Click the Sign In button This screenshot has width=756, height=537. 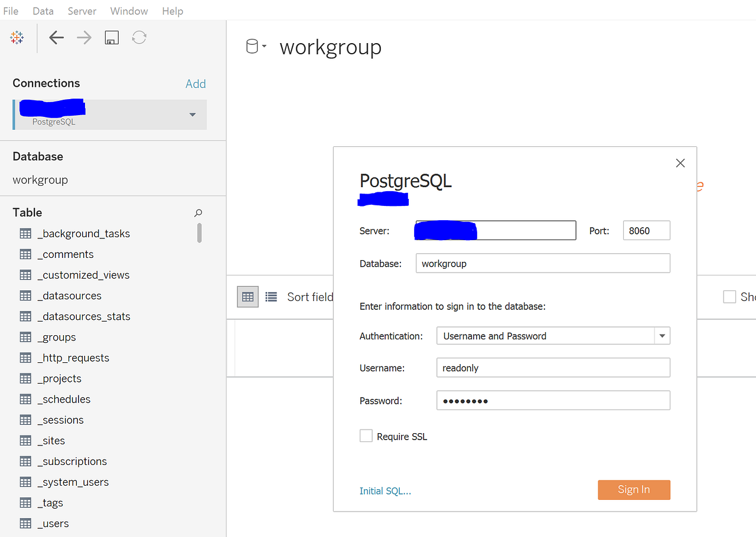[x=634, y=489]
